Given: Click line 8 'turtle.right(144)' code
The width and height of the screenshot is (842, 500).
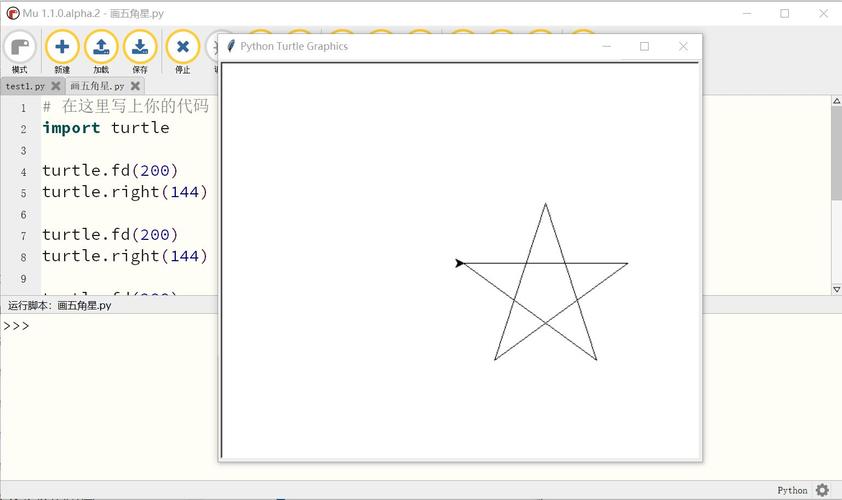Looking at the screenshot, I should tap(125, 256).
